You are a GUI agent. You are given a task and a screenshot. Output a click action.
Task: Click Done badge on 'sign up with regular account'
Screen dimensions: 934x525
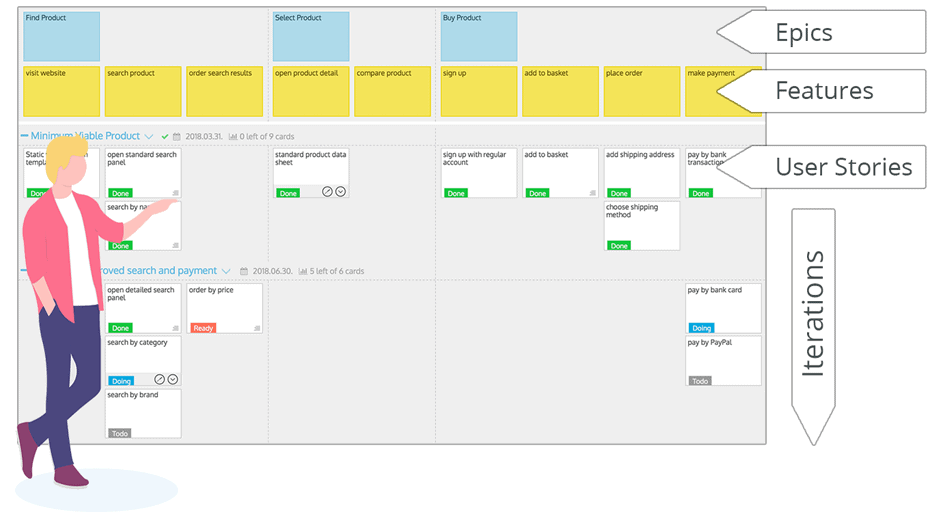click(x=456, y=193)
